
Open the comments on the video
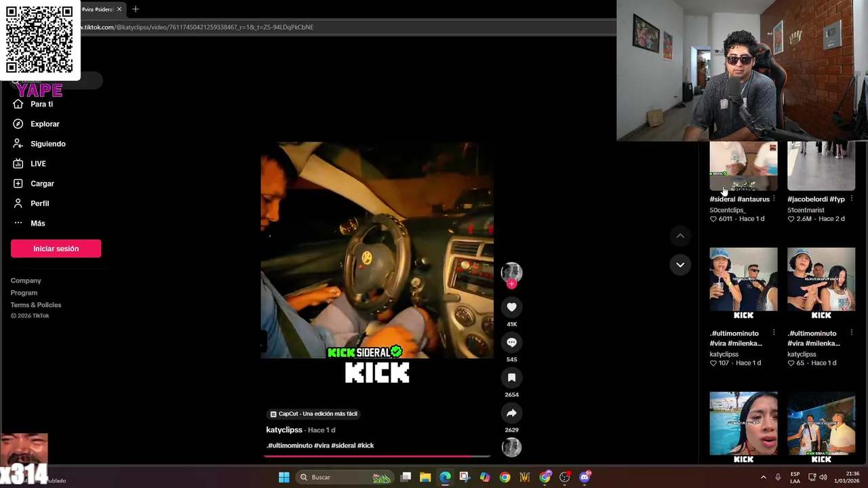pos(511,342)
